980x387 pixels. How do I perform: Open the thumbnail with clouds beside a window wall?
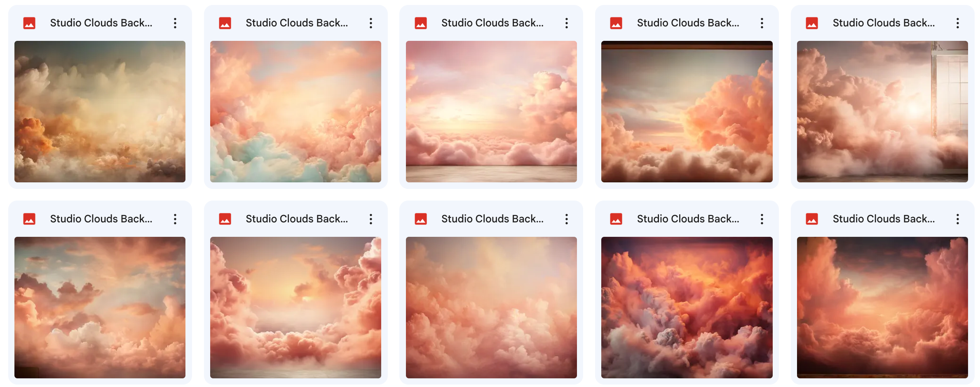[882, 111]
